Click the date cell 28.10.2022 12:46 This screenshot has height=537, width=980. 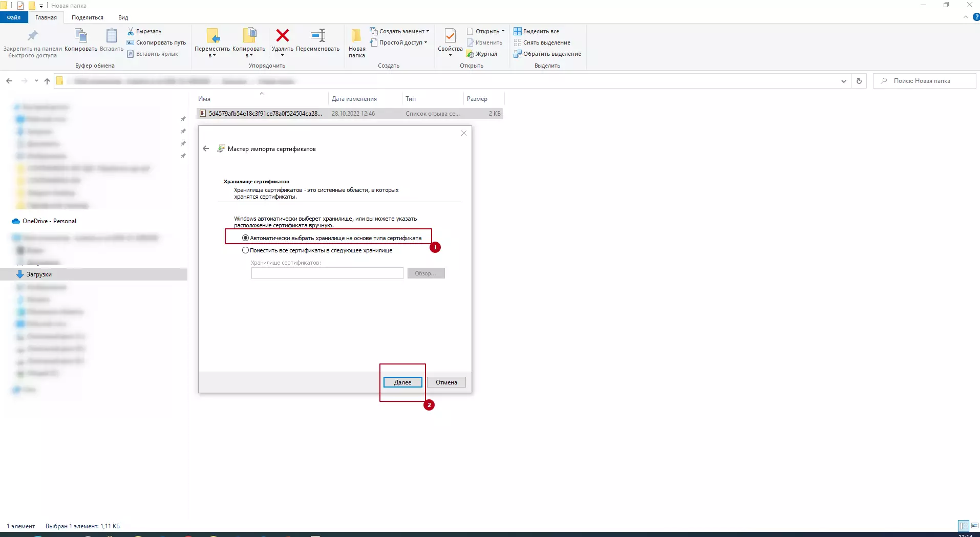353,114
